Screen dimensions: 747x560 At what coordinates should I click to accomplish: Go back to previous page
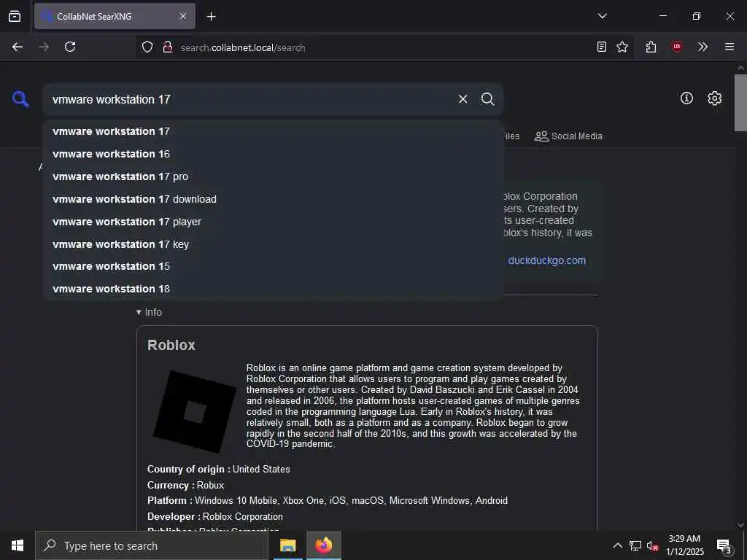(x=18, y=47)
